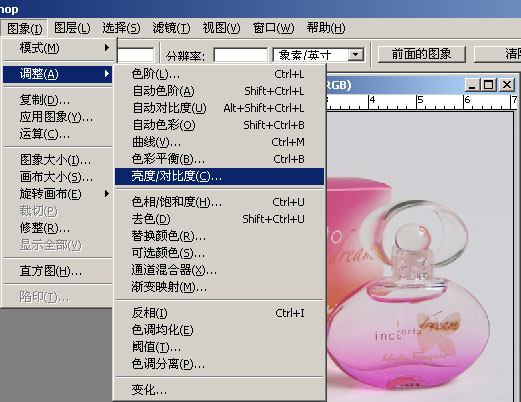Open the 帮助(H) menu
521x402 pixels.
(x=326, y=28)
